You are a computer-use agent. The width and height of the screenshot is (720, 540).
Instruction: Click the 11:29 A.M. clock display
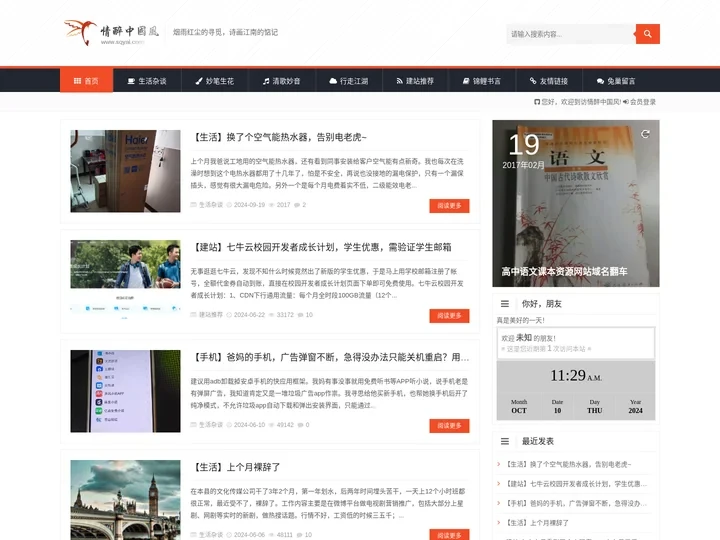576,376
